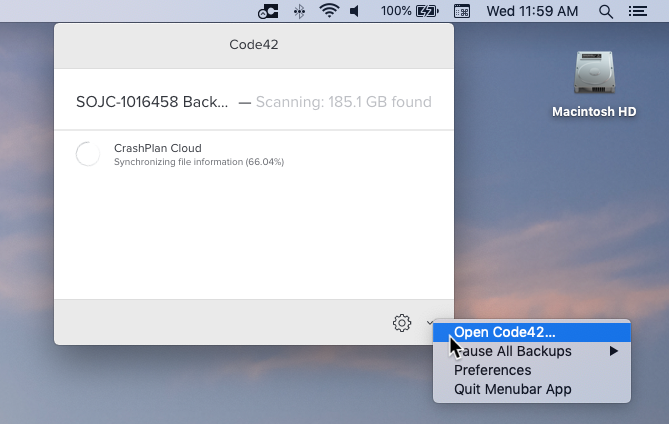Click the volume speaker icon

355,11
